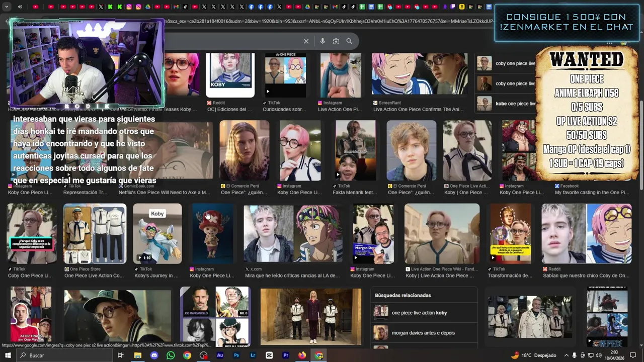Open the KOBY card image from Reddit
The height and width of the screenshot is (362, 644).
pyautogui.click(x=230, y=75)
